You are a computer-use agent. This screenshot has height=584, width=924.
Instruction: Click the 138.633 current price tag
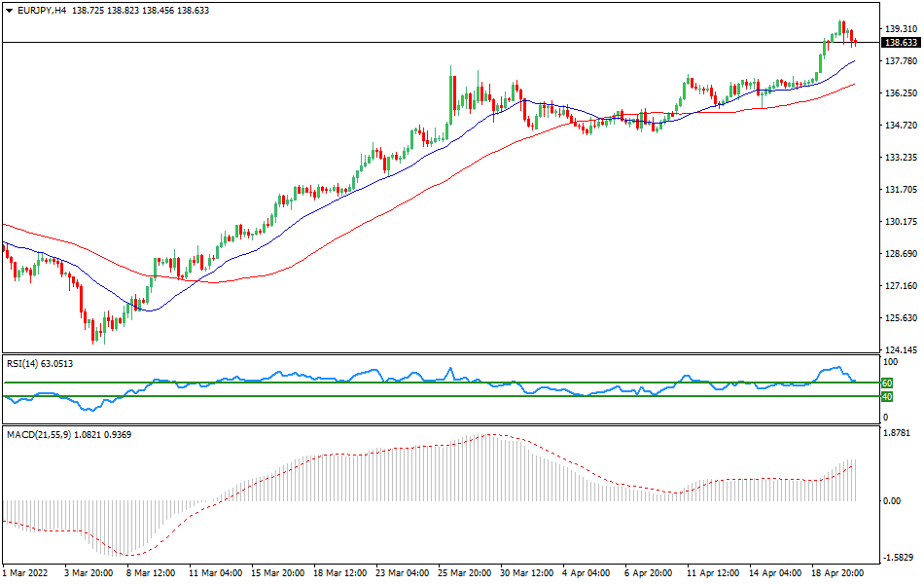tap(901, 43)
